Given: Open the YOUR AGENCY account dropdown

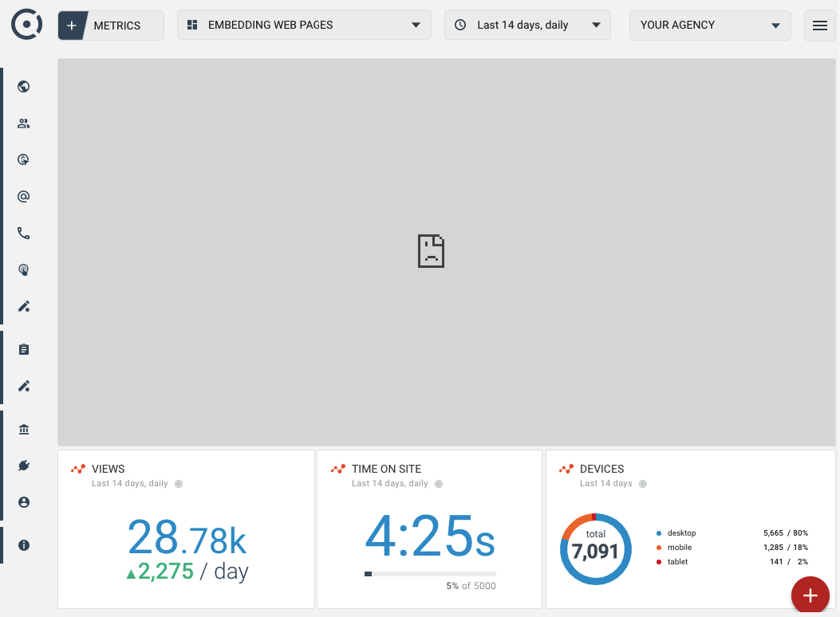Looking at the screenshot, I should (710, 26).
